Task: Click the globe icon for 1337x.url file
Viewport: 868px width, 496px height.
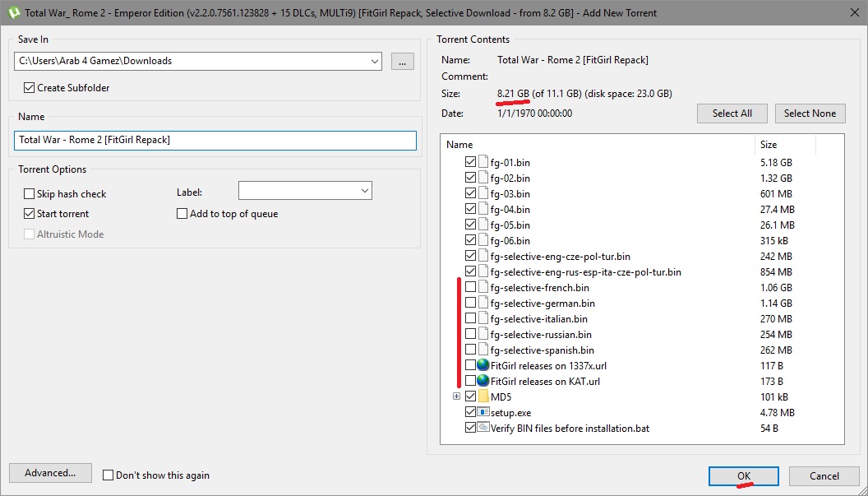Action: coord(483,365)
